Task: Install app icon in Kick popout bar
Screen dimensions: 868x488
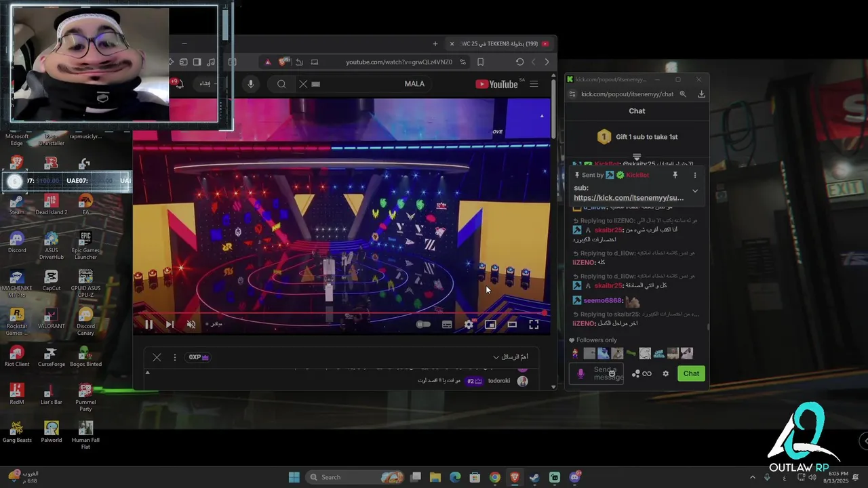Action: coord(701,94)
